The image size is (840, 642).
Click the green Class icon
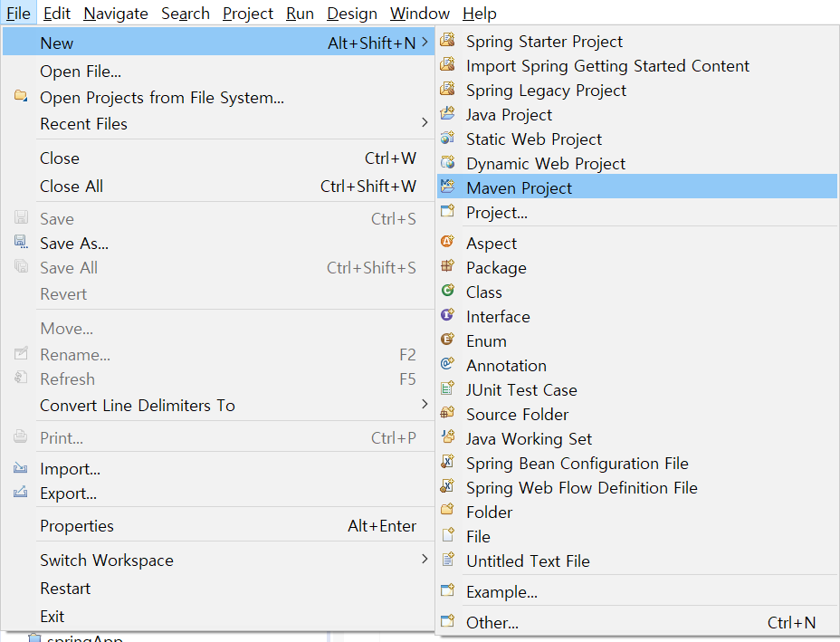[447, 291]
